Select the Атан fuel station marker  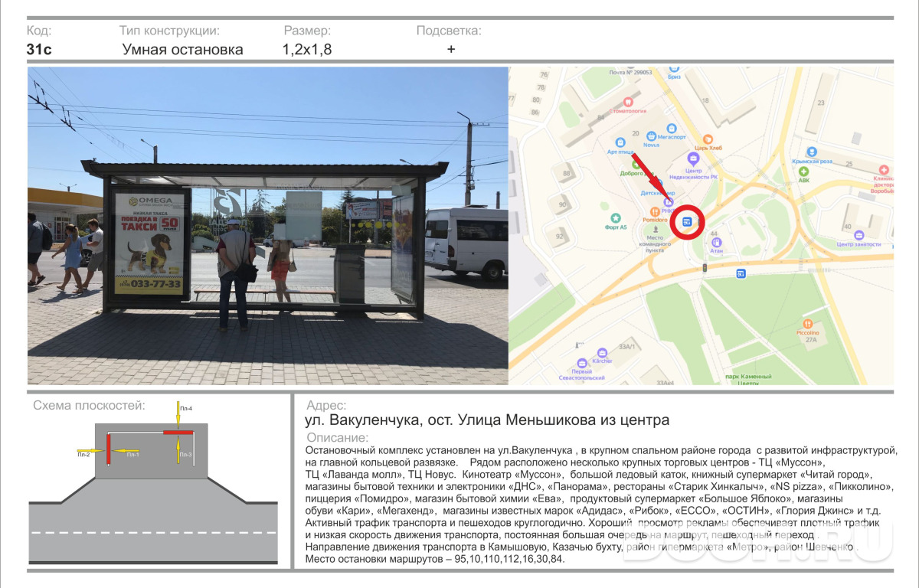tap(717, 242)
